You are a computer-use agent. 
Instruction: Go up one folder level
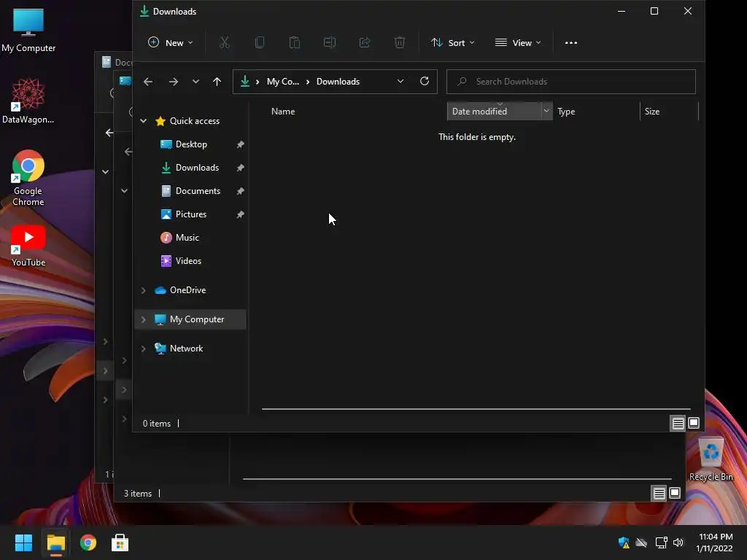[217, 82]
